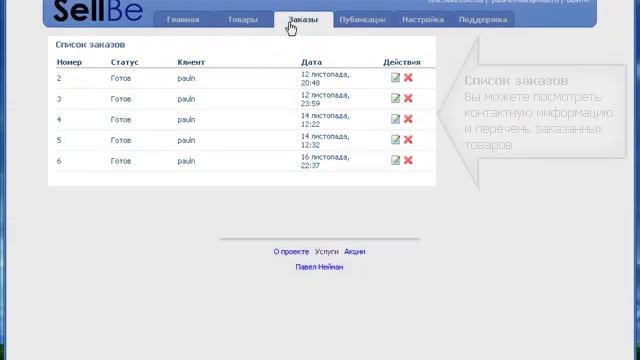The height and width of the screenshot is (360, 640).
Task: Edit order number 5
Action: pos(395,140)
